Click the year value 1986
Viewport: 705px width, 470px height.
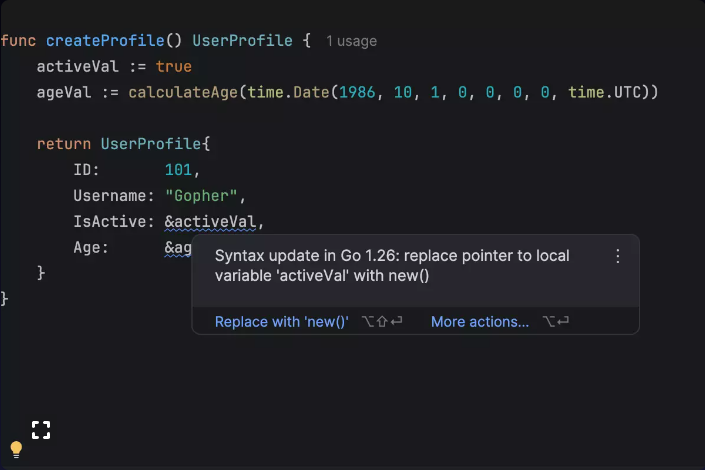click(357, 92)
